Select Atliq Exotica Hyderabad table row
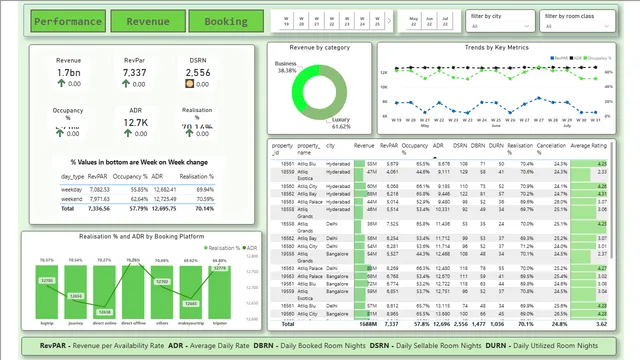Screen dimensions: 640x360 [439, 175]
